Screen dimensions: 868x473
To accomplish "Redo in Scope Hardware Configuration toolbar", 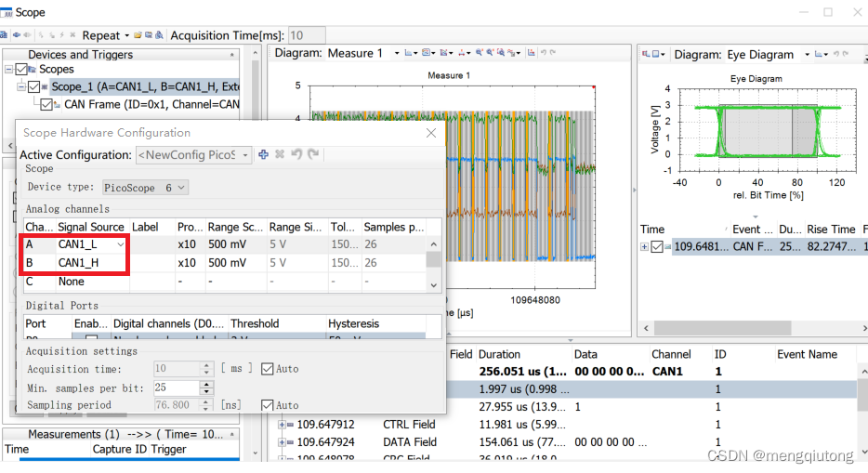I will tap(313, 153).
